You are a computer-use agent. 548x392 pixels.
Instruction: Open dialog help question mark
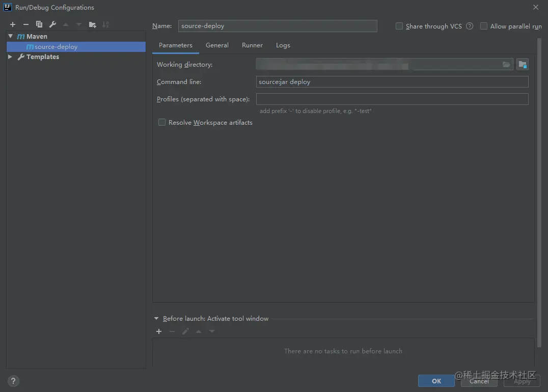[x=13, y=381]
